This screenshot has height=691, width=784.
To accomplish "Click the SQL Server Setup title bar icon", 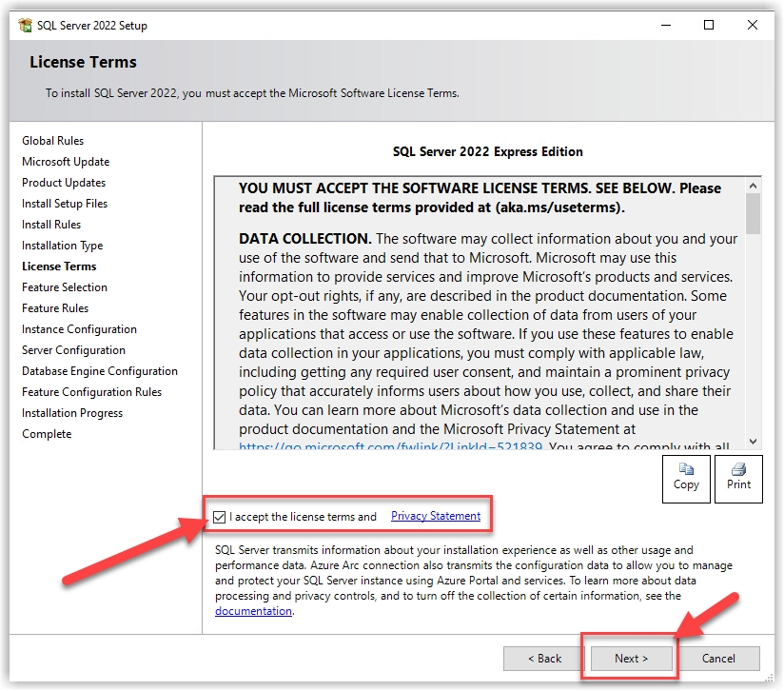I will [x=25, y=25].
